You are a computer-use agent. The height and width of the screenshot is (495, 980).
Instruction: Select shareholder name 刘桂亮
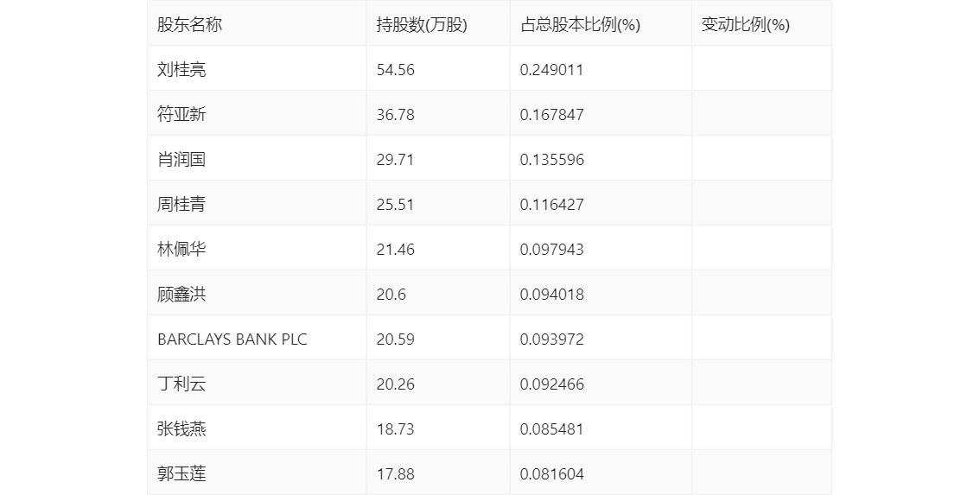tap(181, 69)
